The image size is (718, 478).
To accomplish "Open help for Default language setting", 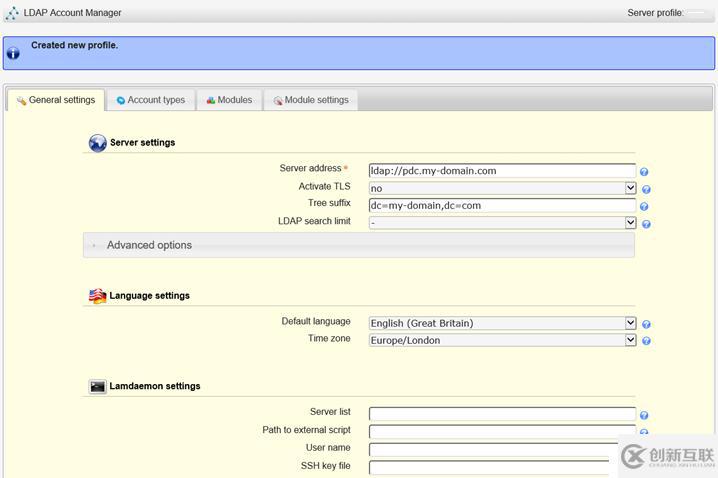I will (646, 324).
